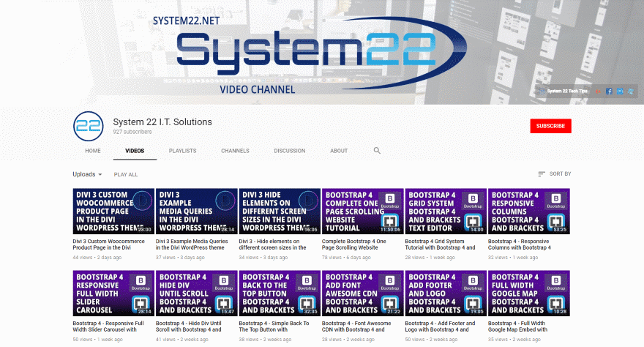Screen dimensions: 644x347
Task: Click the '78 views • 6 days ago' text
Action: point(346,258)
